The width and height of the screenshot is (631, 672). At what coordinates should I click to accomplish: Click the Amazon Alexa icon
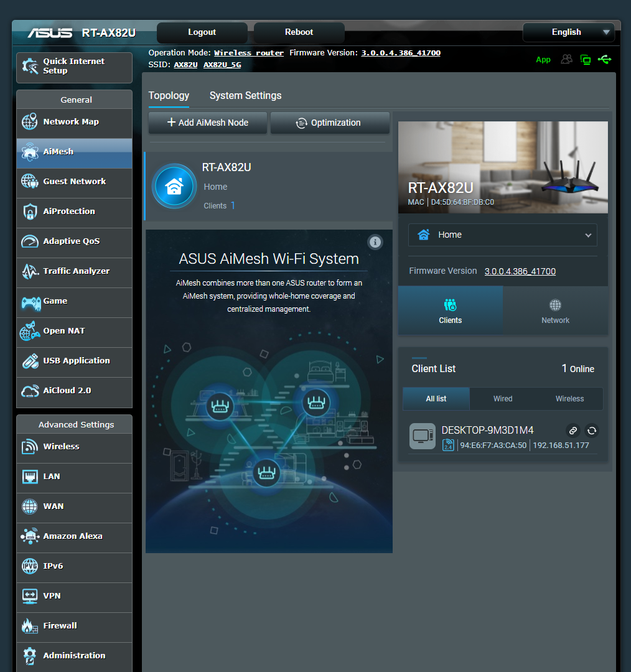coord(30,536)
